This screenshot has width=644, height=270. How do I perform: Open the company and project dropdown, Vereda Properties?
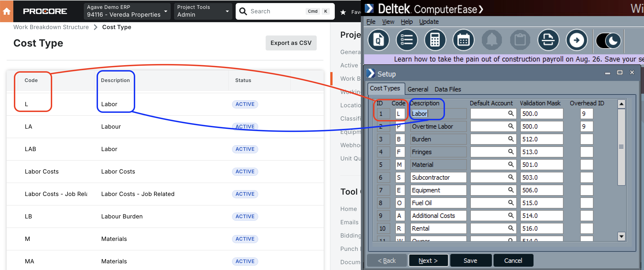pos(127,11)
